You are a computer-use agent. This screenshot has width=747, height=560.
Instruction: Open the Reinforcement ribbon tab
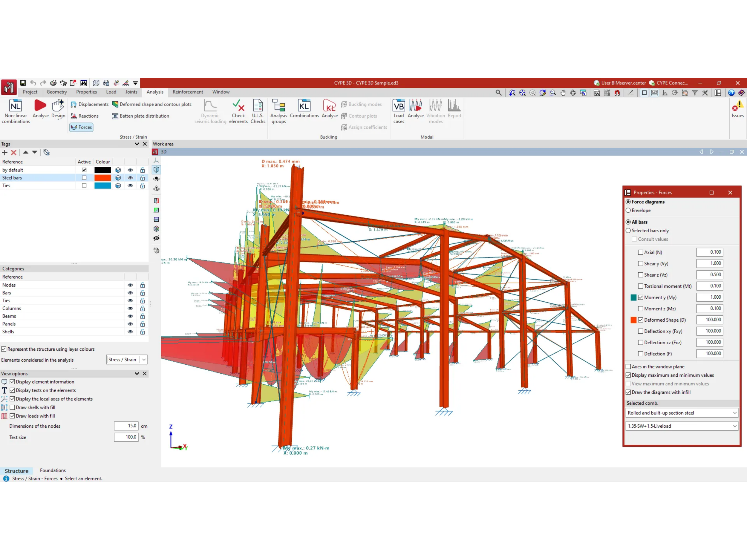188,92
